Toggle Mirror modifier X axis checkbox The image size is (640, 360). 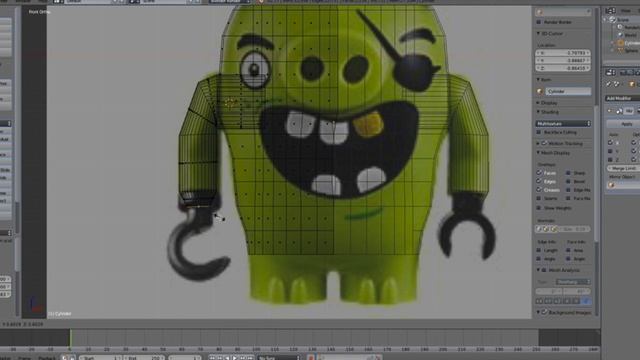[x=610, y=143]
